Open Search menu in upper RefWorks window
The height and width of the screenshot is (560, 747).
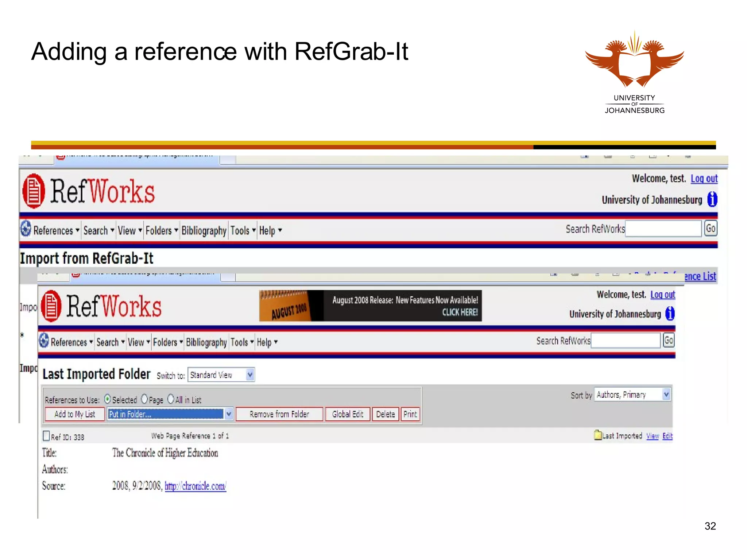pos(99,231)
